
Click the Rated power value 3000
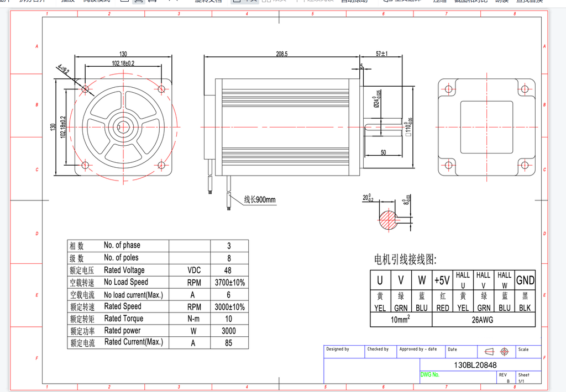(x=228, y=331)
